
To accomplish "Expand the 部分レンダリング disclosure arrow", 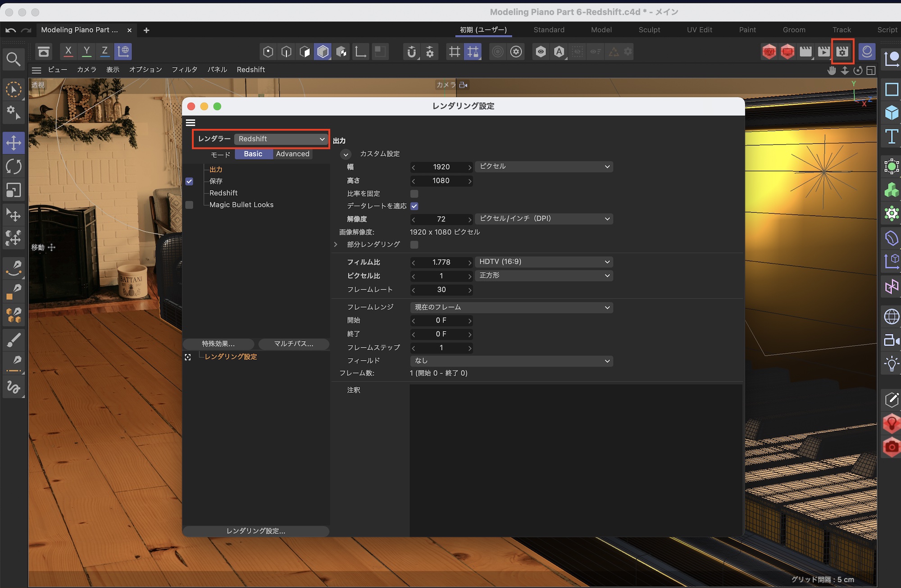I will click(336, 245).
